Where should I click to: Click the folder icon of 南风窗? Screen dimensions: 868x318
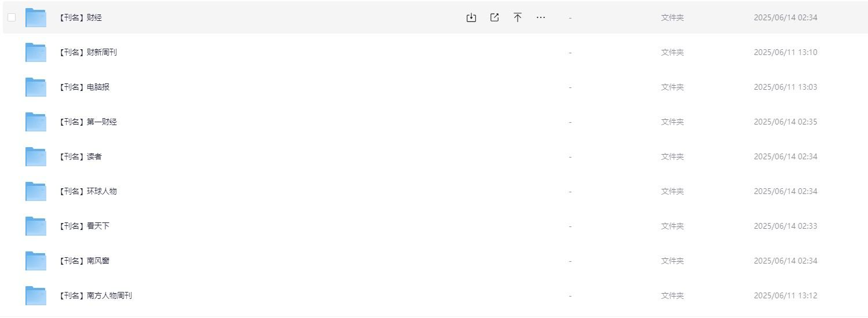[36, 261]
